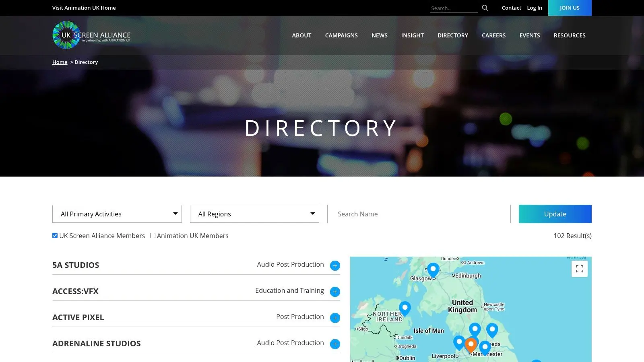644x362 pixels.
Task: Enable Animation UK Members checkbox
Action: click(153, 236)
